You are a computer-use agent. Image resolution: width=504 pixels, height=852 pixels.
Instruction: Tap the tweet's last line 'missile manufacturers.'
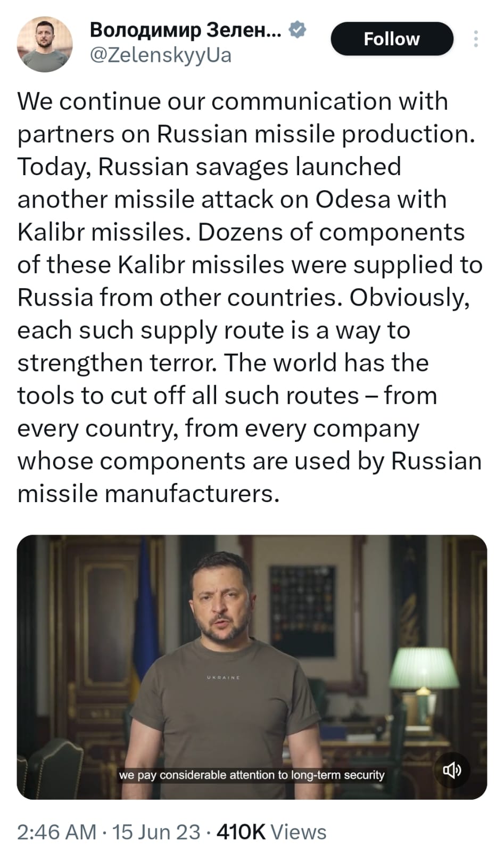148,494
